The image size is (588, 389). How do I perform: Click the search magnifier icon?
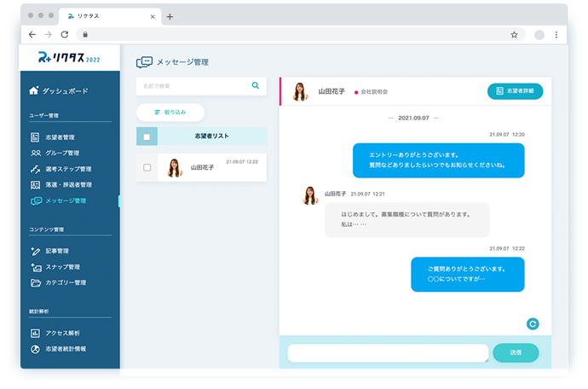tap(255, 85)
